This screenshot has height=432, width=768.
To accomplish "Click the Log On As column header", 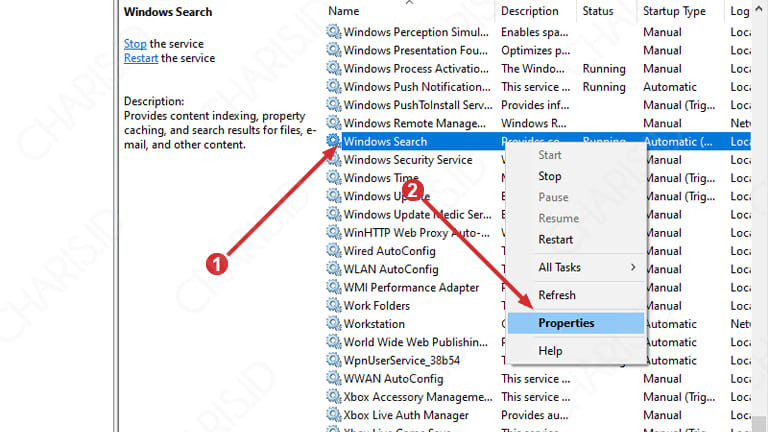I will 739,11.
